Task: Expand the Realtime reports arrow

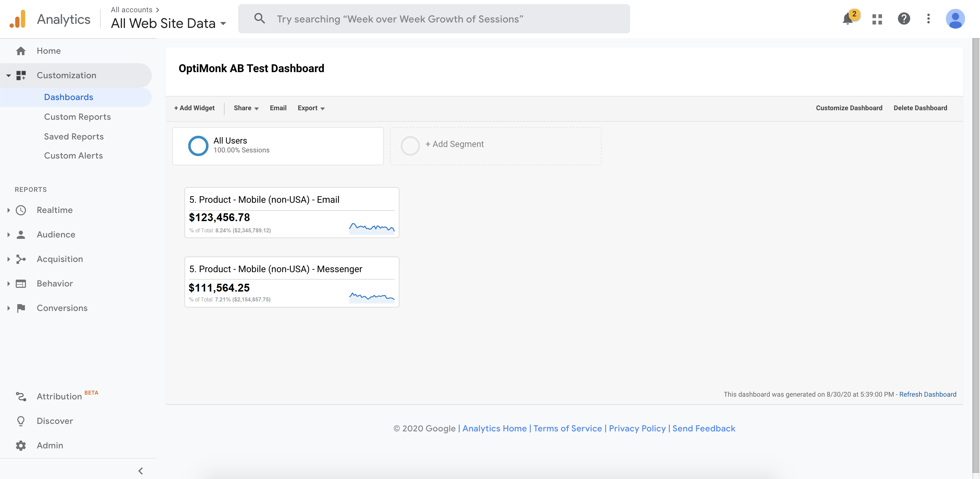Action: click(x=9, y=210)
